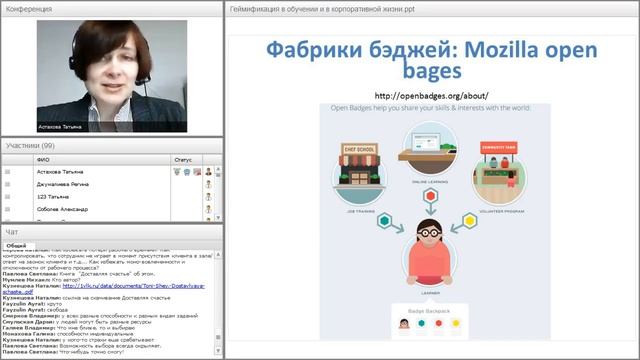Image resolution: width=640 pixels, height=360 pixels.
Task: Click the Online Learning laptop illustration on slide
Action: (x=429, y=149)
